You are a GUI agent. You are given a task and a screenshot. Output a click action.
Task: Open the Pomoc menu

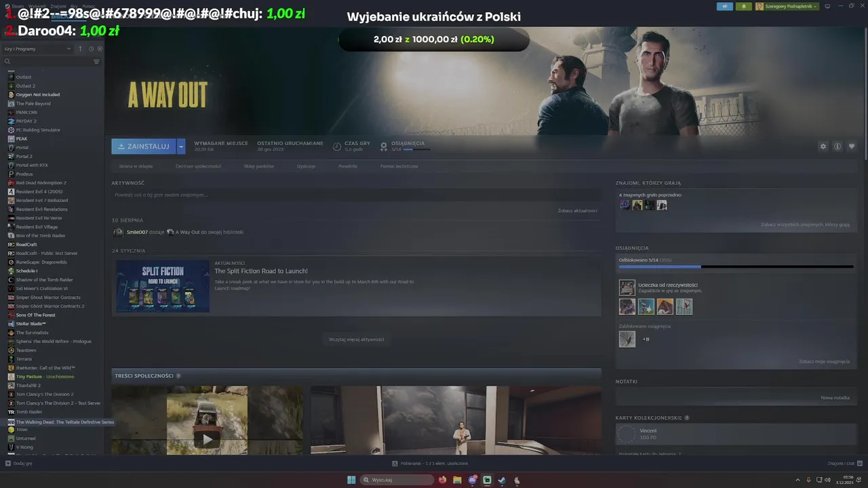pos(88,6)
